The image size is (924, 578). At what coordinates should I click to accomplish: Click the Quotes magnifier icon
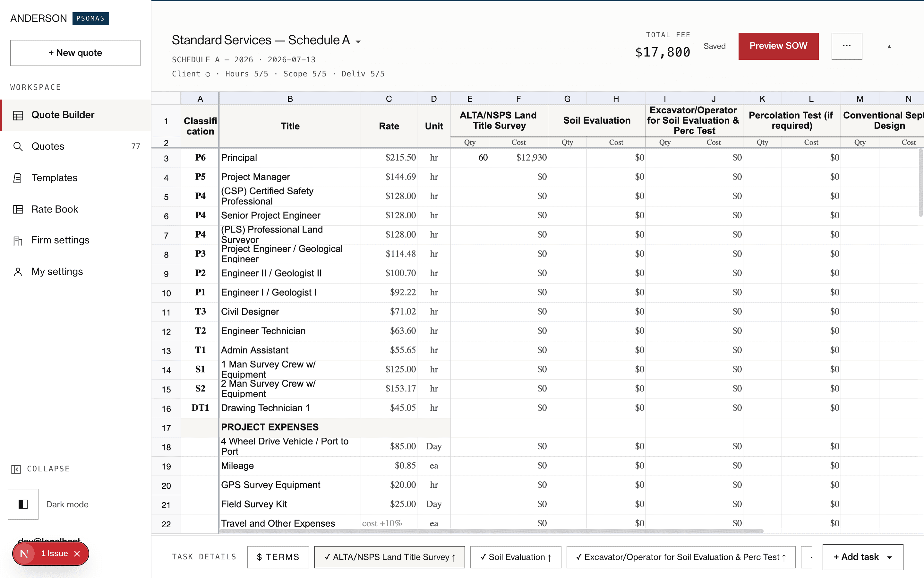[x=18, y=146]
